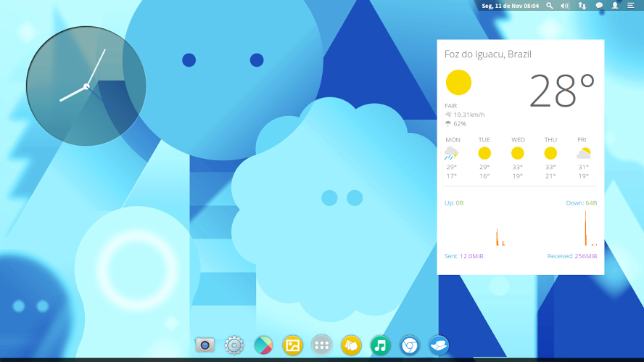644x362 pixels.
Task: Open the Settings gear in the dock
Action: click(x=234, y=345)
